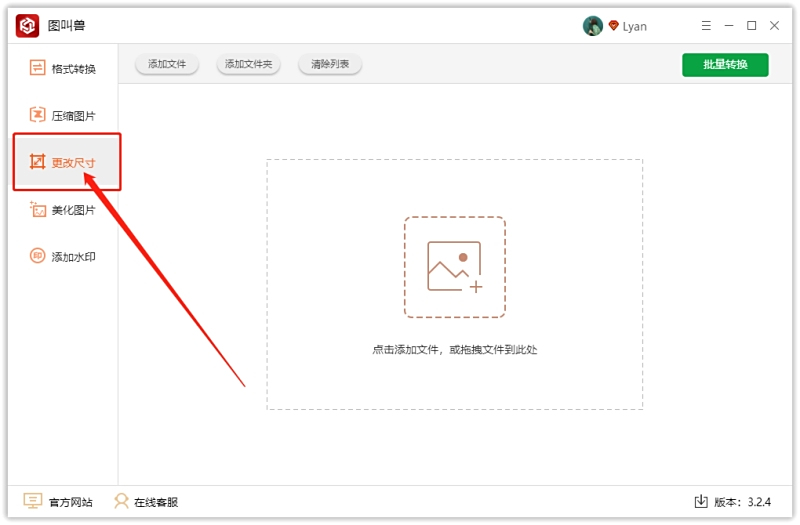Click the VIP diamond badge icon
800x525 pixels.
coord(613,26)
